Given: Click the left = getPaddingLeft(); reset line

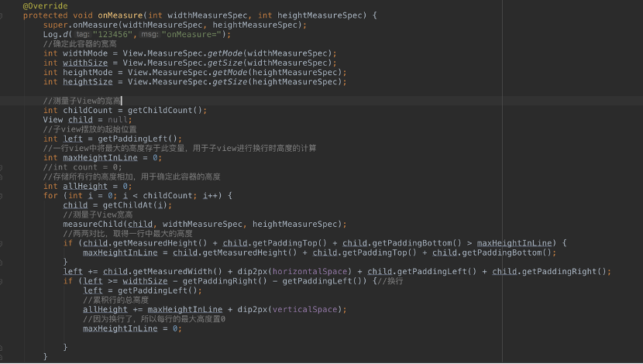Looking at the screenshot, I should click(143, 290).
